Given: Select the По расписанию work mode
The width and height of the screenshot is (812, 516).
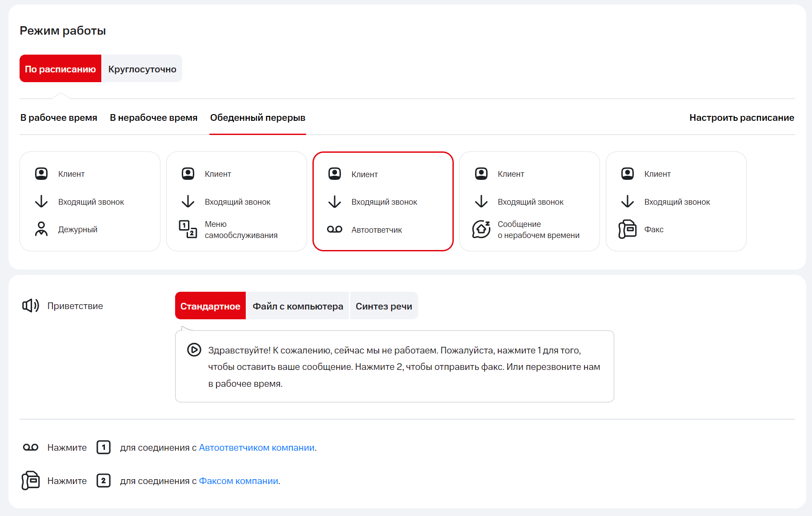Looking at the screenshot, I should [60, 69].
